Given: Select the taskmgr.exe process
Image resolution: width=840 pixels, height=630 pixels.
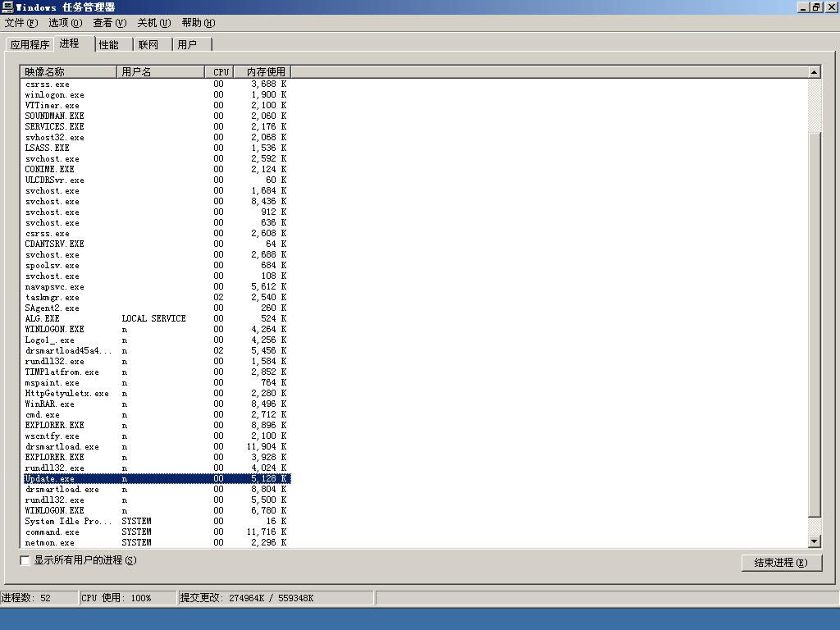Looking at the screenshot, I should tap(156, 297).
